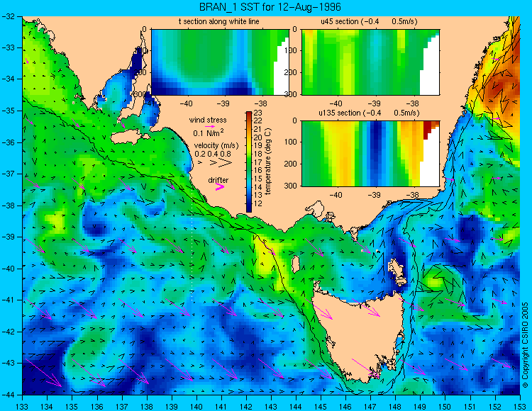Click colorbar tick value 20
Viewport: 532px width, 411px height.
point(258,137)
